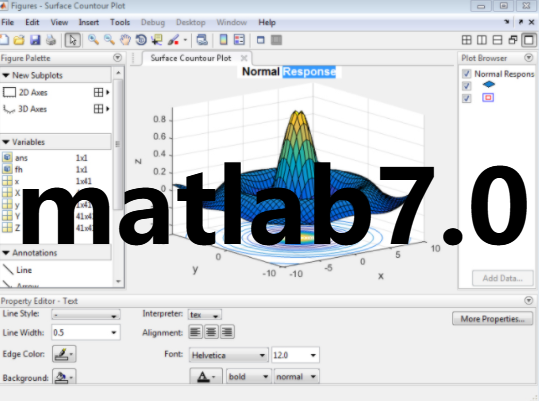Open the Helvetica font dropdown
The height and width of the screenshot is (401, 539).
pyautogui.click(x=228, y=355)
